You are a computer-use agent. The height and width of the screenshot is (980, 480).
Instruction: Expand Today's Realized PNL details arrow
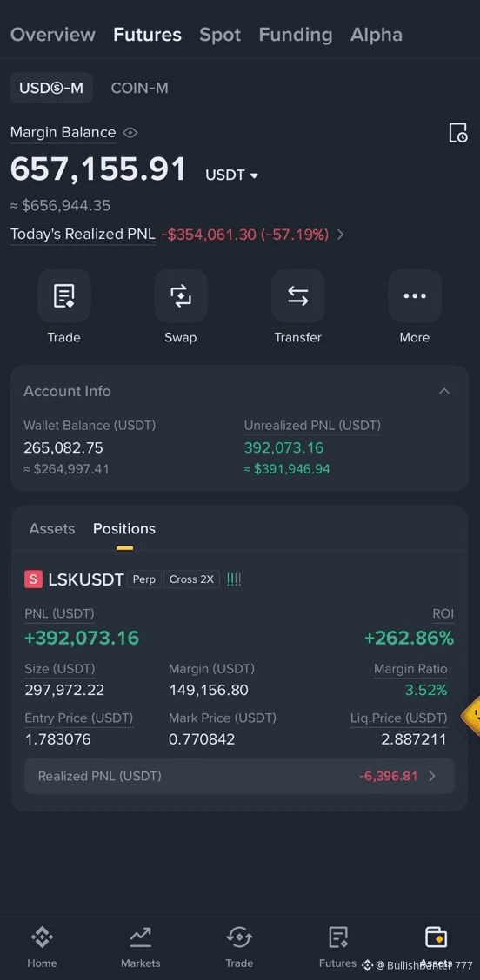tap(341, 235)
